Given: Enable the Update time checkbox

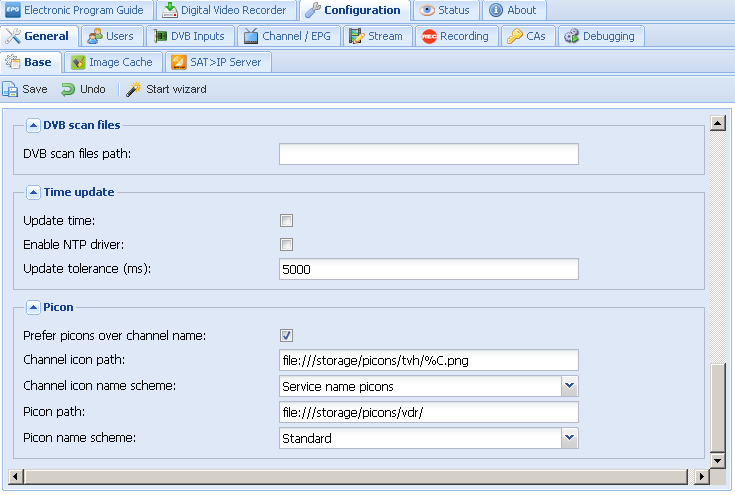Looking at the screenshot, I should pos(286,220).
